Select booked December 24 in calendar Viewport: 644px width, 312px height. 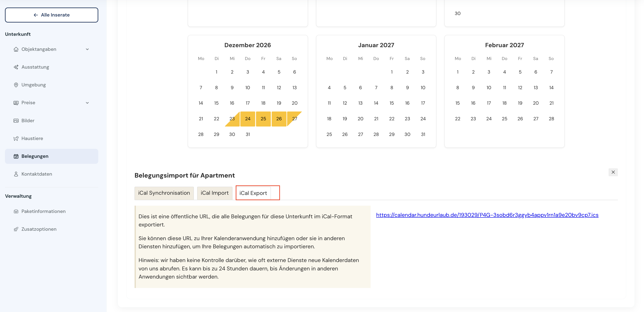click(247, 119)
